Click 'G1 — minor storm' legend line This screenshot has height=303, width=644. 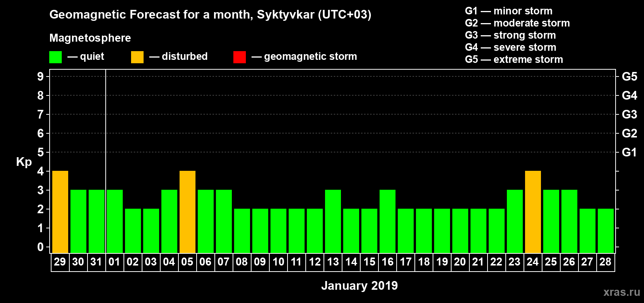tap(509, 11)
